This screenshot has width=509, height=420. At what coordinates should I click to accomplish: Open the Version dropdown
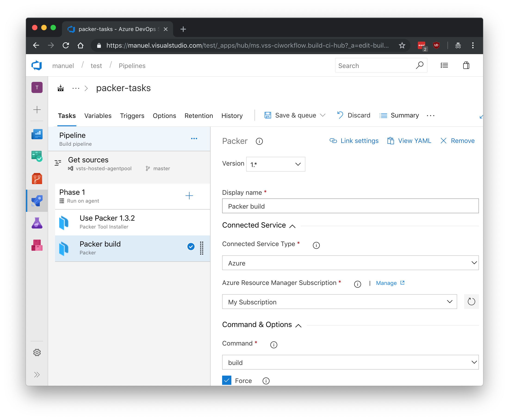coord(275,164)
